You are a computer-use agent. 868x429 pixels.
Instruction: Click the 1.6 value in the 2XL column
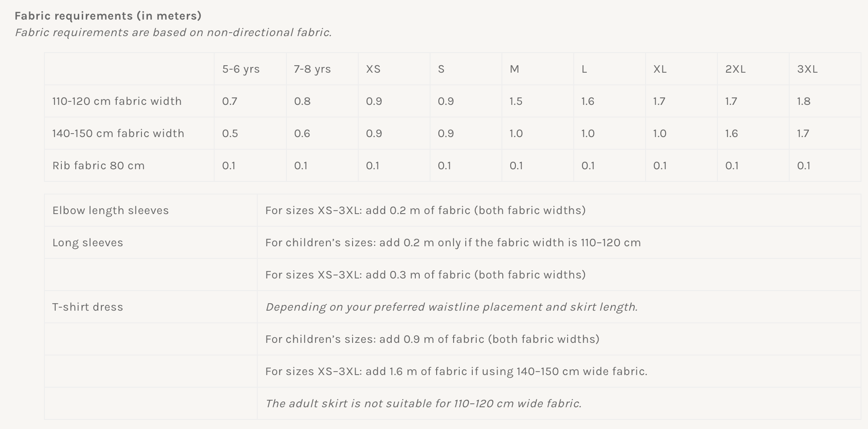point(731,134)
